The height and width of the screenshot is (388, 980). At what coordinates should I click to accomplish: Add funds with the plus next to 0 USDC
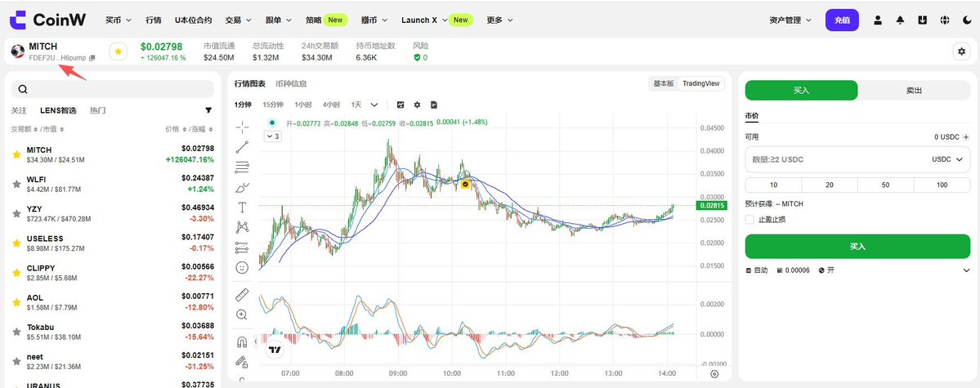point(965,137)
